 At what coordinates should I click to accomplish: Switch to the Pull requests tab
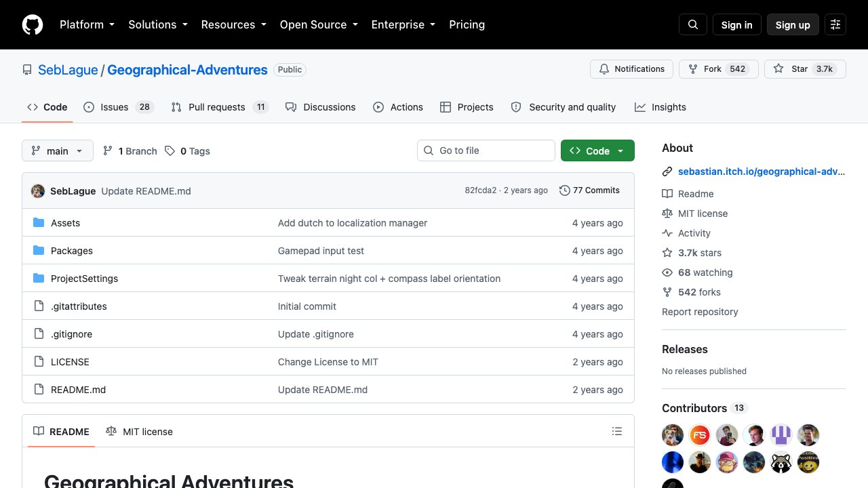[220, 107]
